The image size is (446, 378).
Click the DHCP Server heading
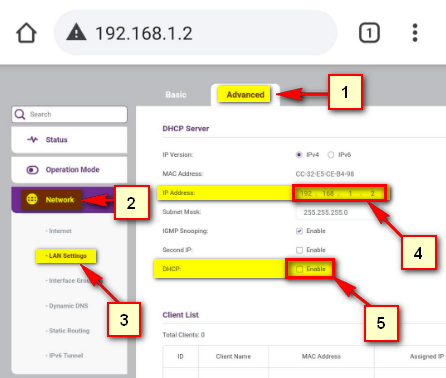186,128
